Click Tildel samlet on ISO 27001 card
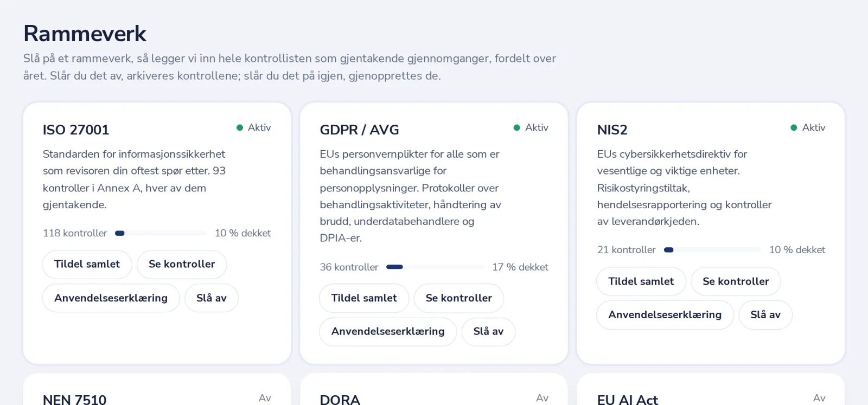 tap(87, 265)
